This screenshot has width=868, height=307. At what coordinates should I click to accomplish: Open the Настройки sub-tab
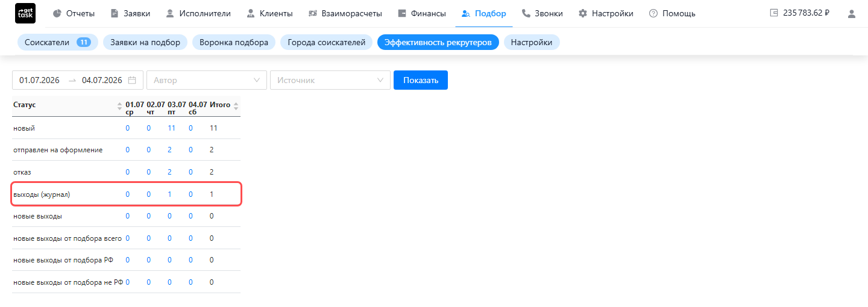[532, 42]
